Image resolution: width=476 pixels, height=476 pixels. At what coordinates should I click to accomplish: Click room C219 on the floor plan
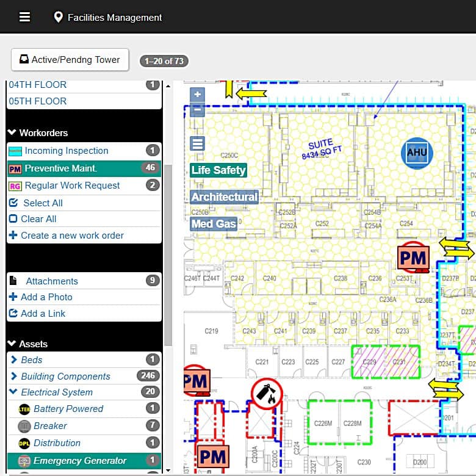click(x=211, y=331)
